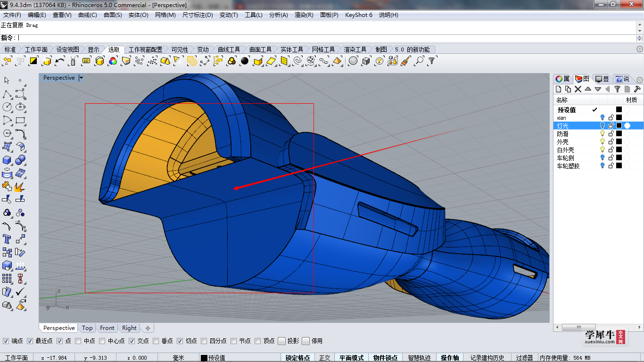Enable the 中点 osnap checkbox
The width and height of the screenshot is (644, 362).
point(79,341)
